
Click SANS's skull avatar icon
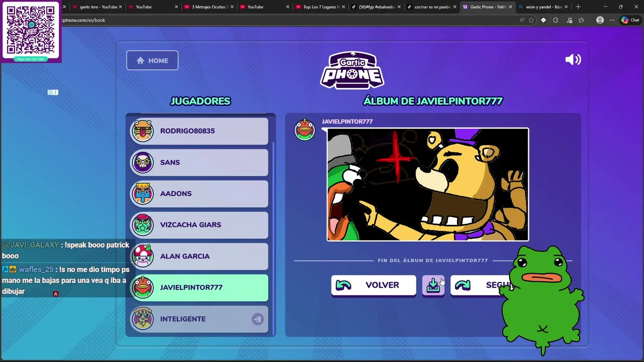pyautogui.click(x=143, y=162)
